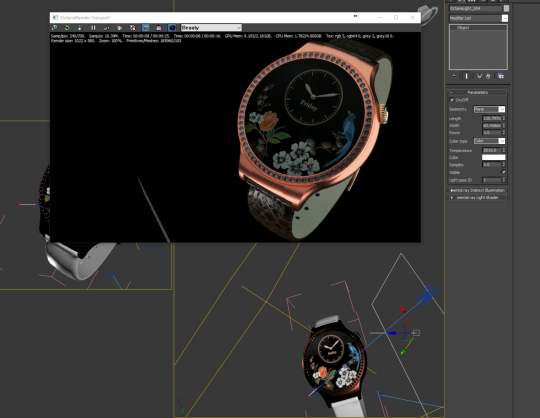
Task: Expand the mental ray Light Shader rollout
Action: 478,198
